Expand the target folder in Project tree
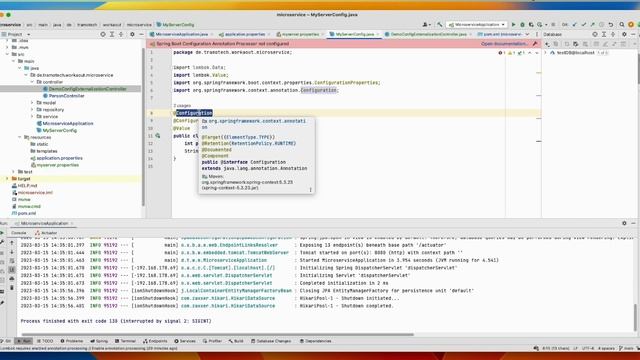 [7, 179]
